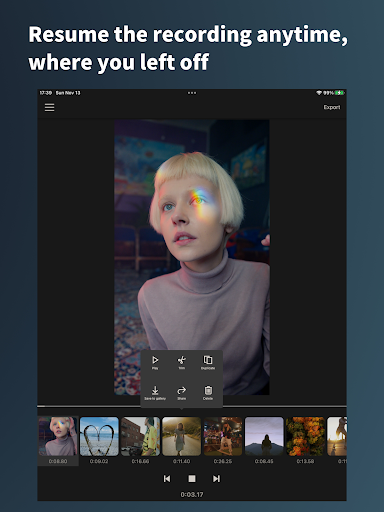This screenshot has width=384, height=512.
Task: Select the woman on road clip
Action: 182,436
